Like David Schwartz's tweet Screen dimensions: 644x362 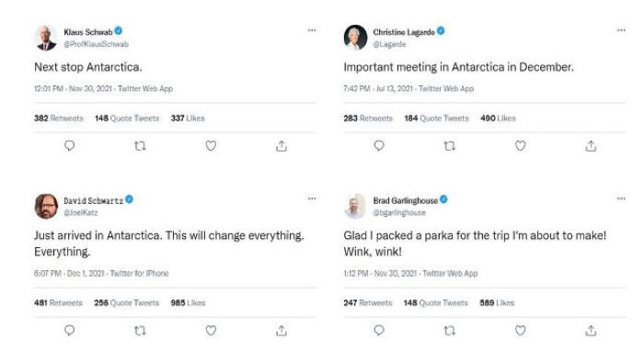tap(211, 331)
